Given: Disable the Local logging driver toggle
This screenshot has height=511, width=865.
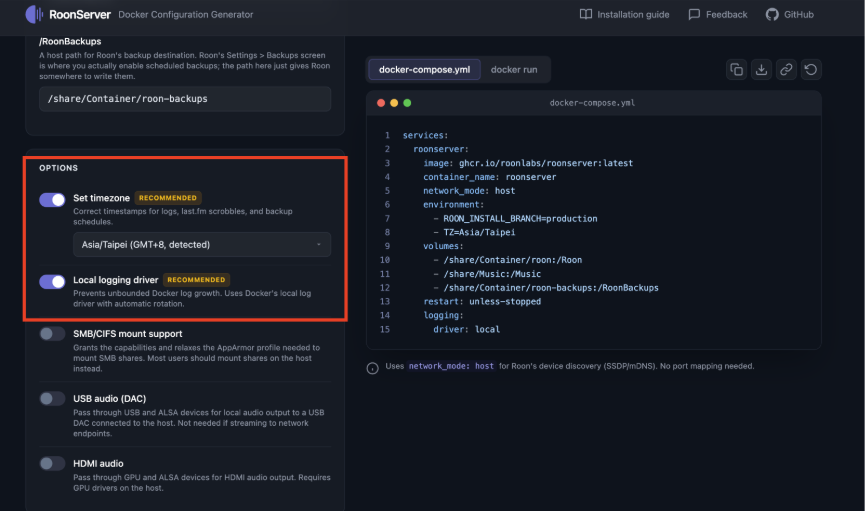Looking at the screenshot, I should pos(52,281).
